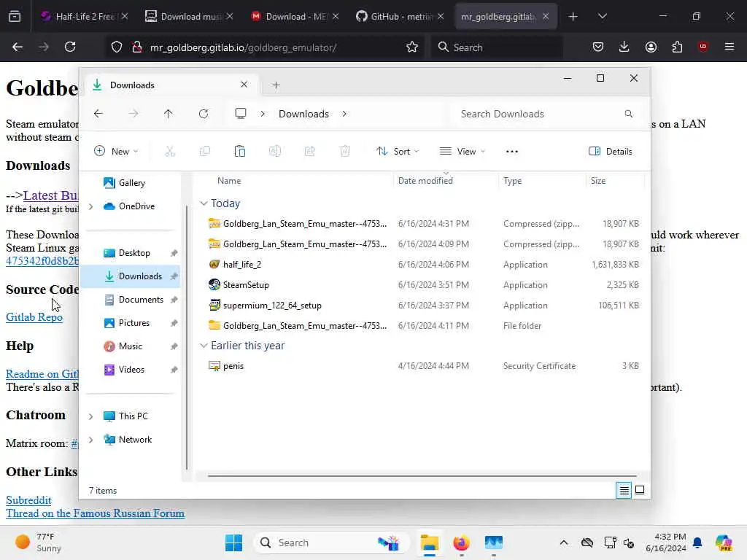Screen dimensions: 747x560
Task: Expand This PC in the navigation pane
Action: point(91,416)
